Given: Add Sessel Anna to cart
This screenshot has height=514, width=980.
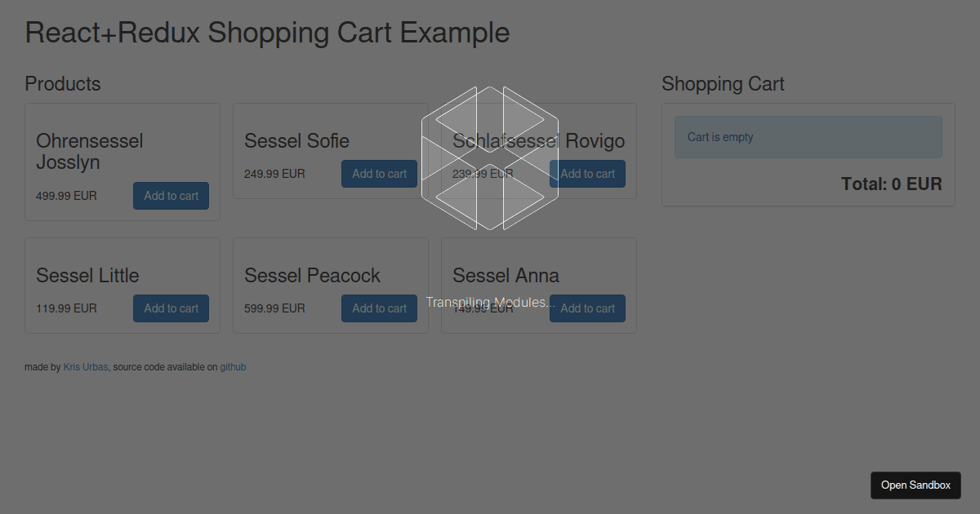Looking at the screenshot, I should pyautogui.click(x=587, y=308).
